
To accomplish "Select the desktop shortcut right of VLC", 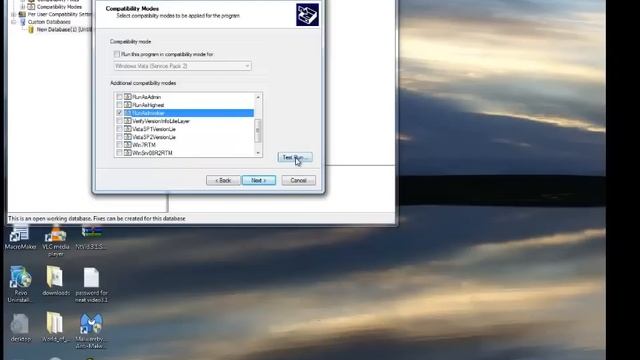I will pyautogui.click(x=91, y=238).
